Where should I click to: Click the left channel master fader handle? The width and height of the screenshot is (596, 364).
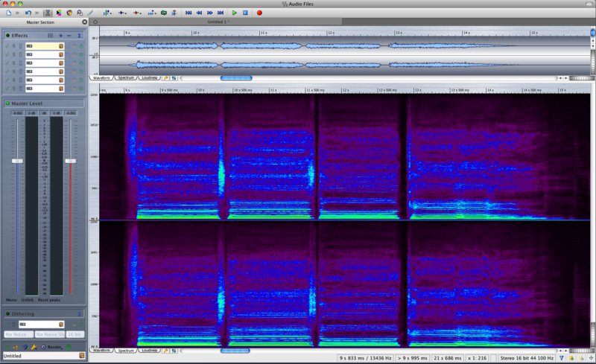tap(17, 161)
